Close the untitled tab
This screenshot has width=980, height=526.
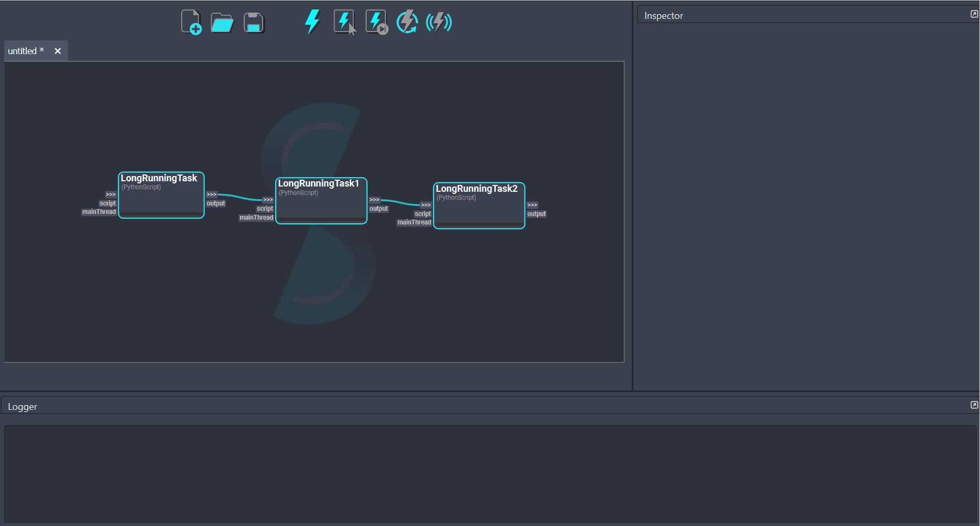click(x=58, y=51)
